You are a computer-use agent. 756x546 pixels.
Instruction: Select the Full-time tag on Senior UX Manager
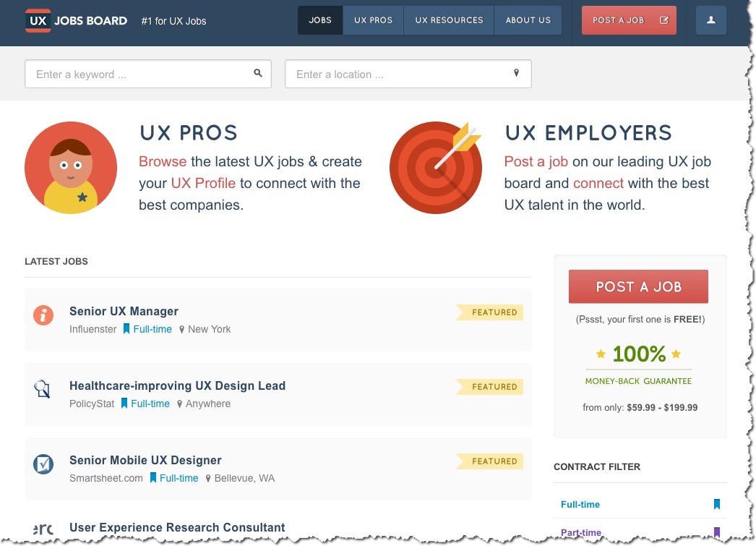pyautogui.click(x=151, y=329)
